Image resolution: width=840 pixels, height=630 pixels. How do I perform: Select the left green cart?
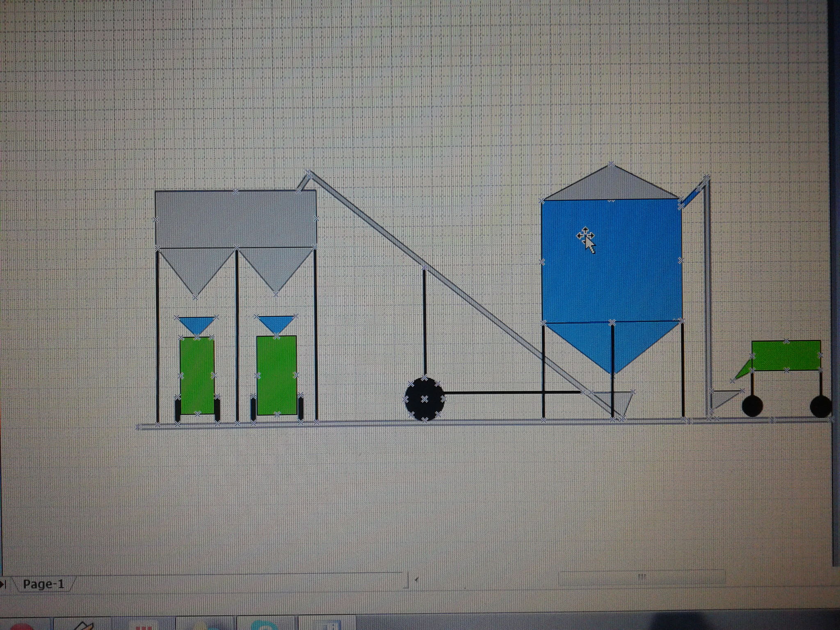click(197, 375)
